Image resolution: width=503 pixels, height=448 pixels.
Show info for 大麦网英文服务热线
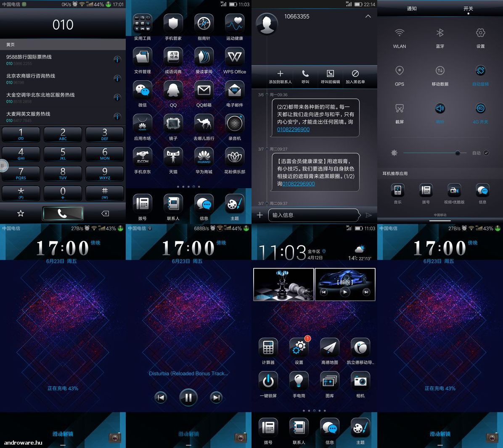click(x=117, y=116)
